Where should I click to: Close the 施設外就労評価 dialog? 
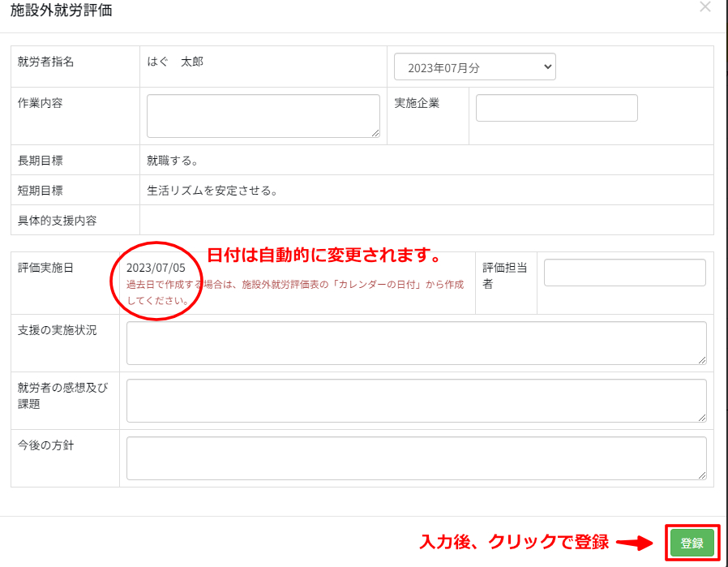click(x=704, y=7)
